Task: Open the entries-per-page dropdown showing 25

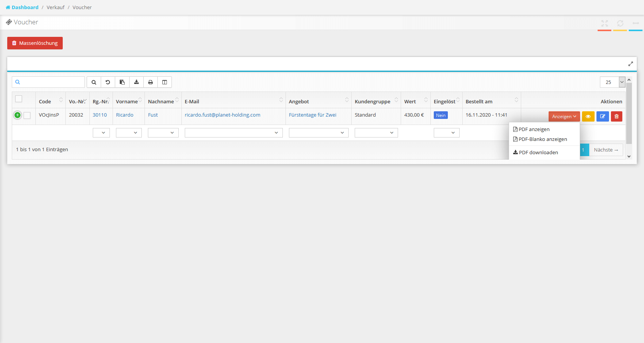Action: [612, 82]
